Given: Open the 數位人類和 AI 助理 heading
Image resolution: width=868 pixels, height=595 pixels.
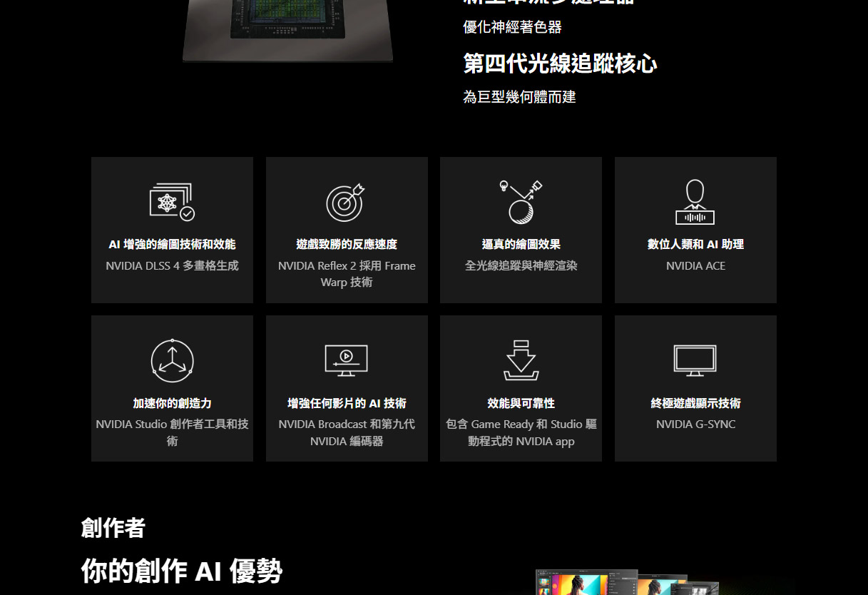Looking at the screenshot, I should (x=695, y=244).
